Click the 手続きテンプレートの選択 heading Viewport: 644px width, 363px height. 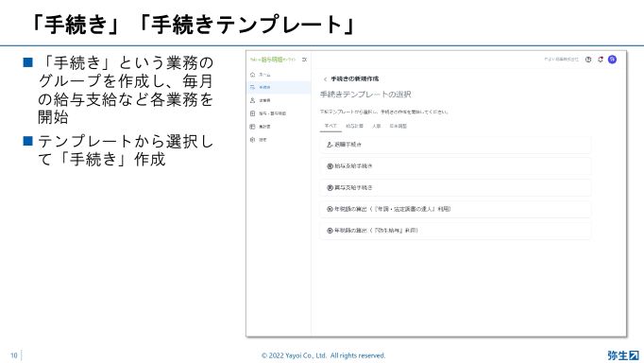click(x=365, y=95)
